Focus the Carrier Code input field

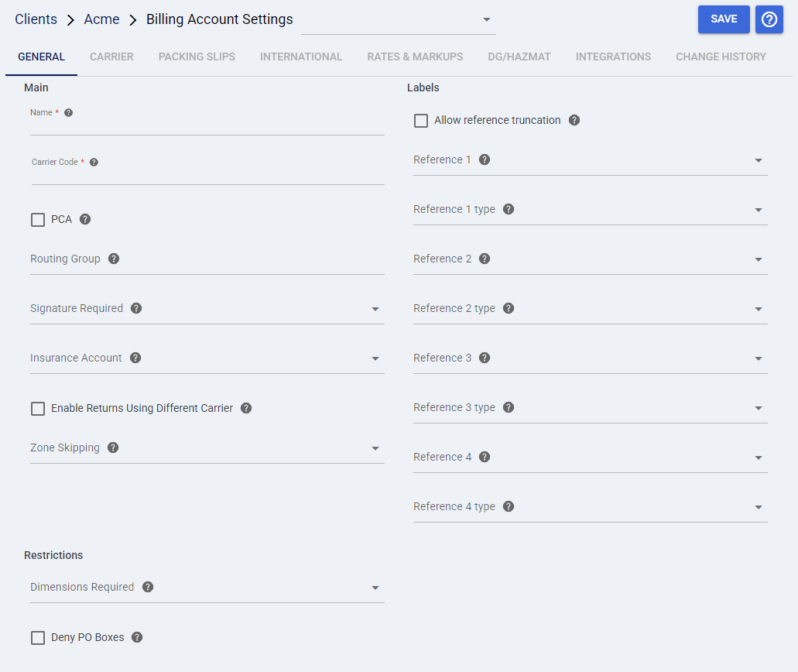click(x=207, y=176)
